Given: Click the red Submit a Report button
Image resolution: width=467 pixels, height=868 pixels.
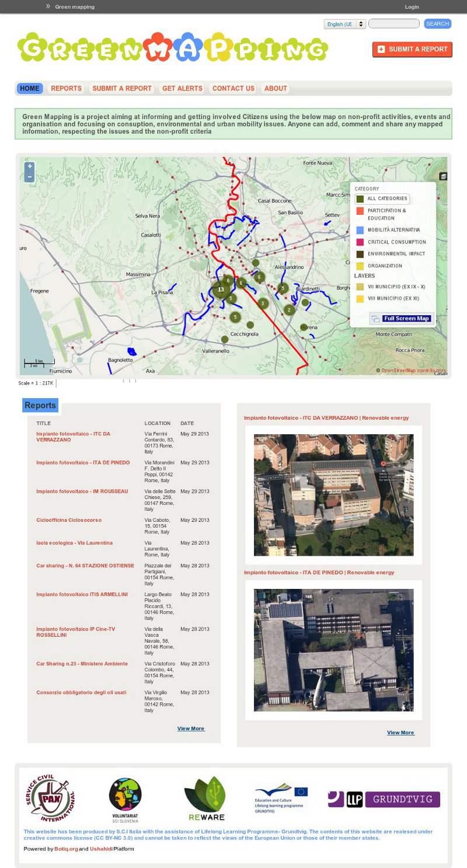Looking at the screenshot, I should [x=412, y=50].
